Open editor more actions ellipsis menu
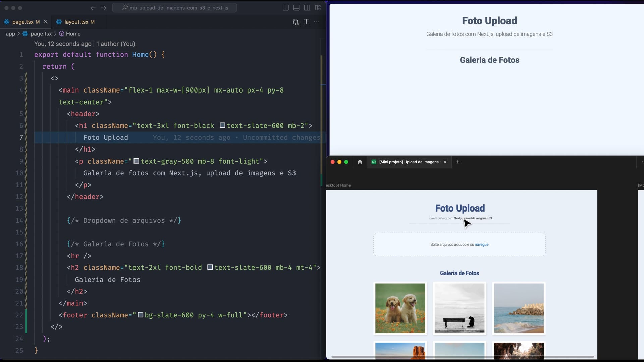The height and width of the screenshot is (362, 644). click(x=317, y=22)
